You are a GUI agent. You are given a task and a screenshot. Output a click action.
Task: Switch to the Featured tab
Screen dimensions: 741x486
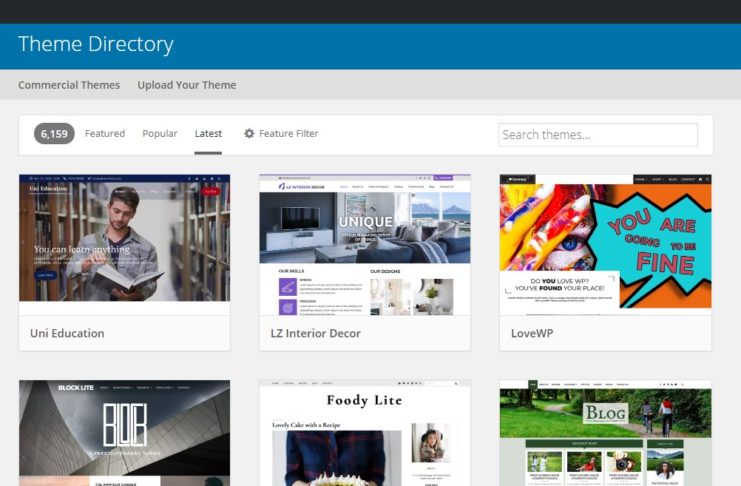pyautogui.click(x=105, y=134)
